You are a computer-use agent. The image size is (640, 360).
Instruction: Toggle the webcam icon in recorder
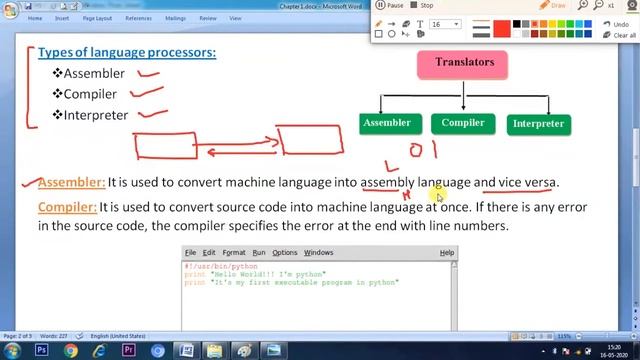(x=632, y=5)
